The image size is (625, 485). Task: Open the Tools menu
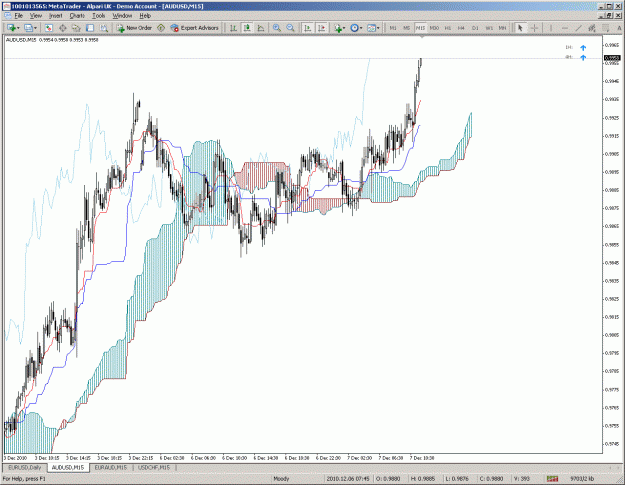[x=98, y=16]
